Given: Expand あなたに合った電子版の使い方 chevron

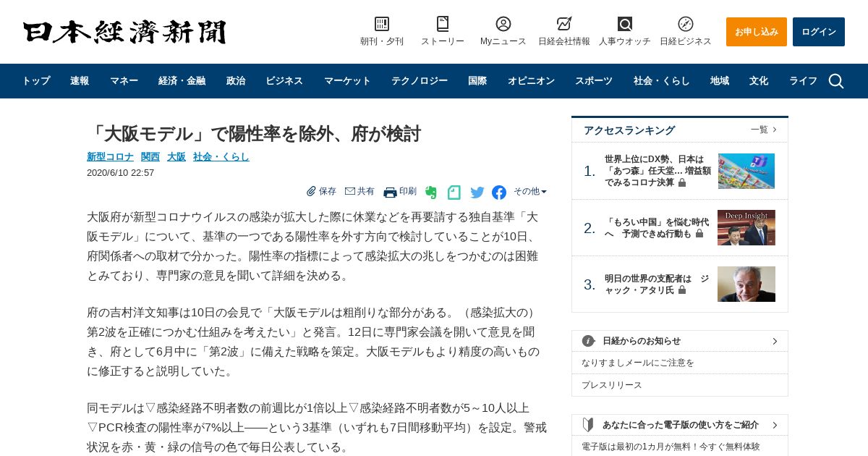Looking at the screenshot, I should coord(775,425).
